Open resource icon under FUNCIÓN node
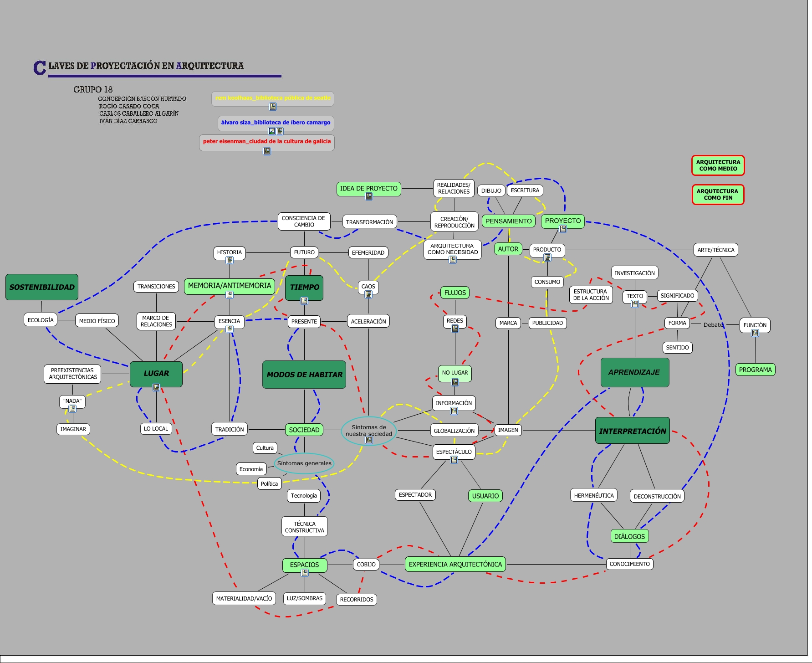Screen dimensions: 812x663 [x=755, y=333]
